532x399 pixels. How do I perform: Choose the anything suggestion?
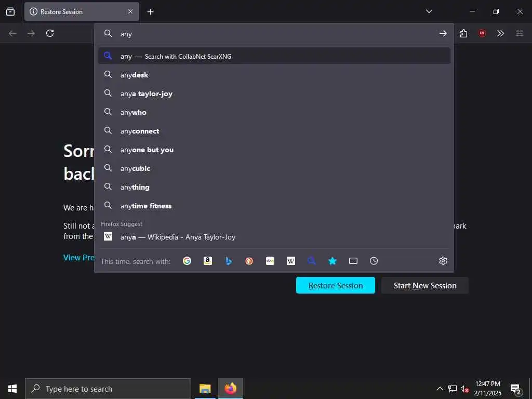point(274,187)
